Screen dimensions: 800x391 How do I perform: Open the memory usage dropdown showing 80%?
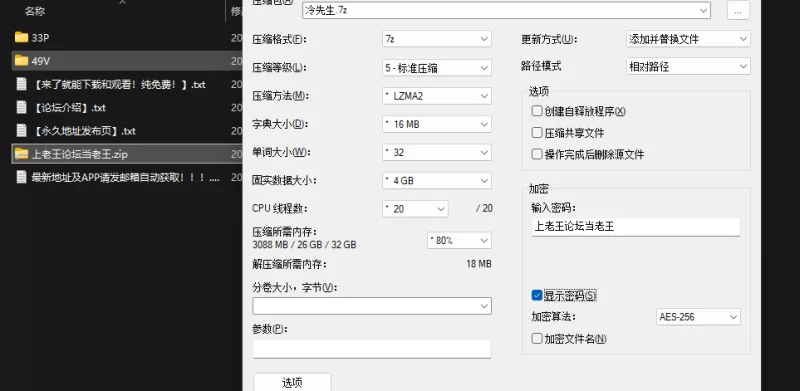(x=459, y=240)
